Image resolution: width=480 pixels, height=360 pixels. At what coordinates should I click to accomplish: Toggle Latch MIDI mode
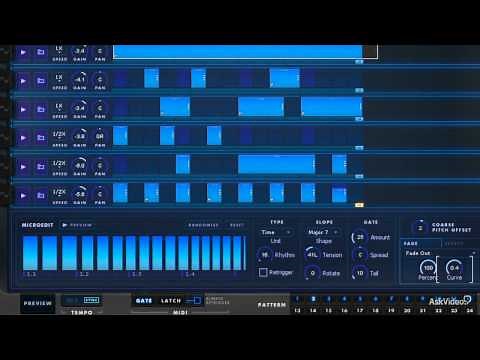tap(171, 301)
